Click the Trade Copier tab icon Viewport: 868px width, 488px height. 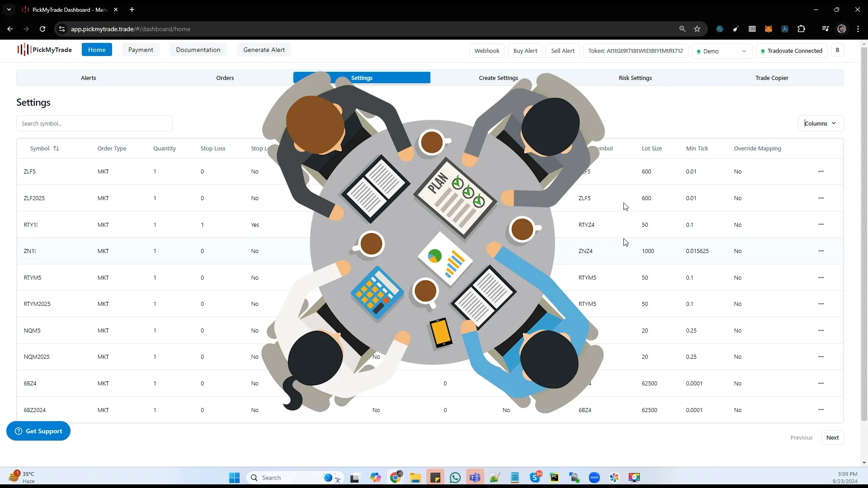pos(772,77)
